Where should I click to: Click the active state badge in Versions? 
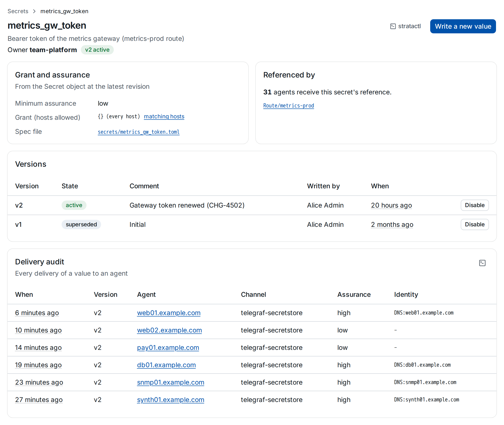74,205
